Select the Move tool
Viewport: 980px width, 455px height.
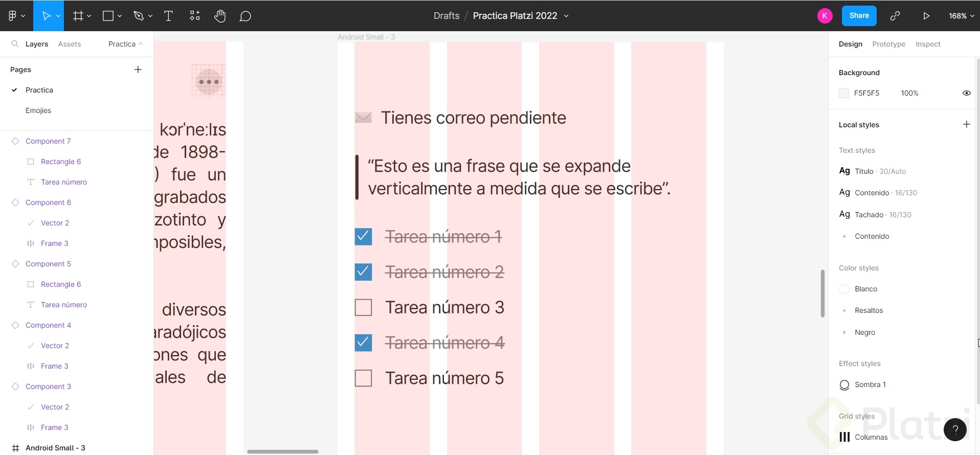pos(46,16)
